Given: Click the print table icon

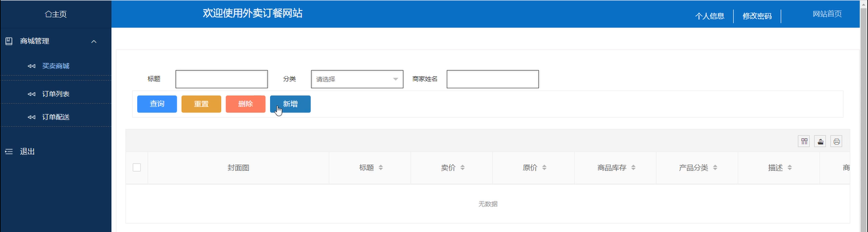Looking at the screenshot, I should click(837, 142).
